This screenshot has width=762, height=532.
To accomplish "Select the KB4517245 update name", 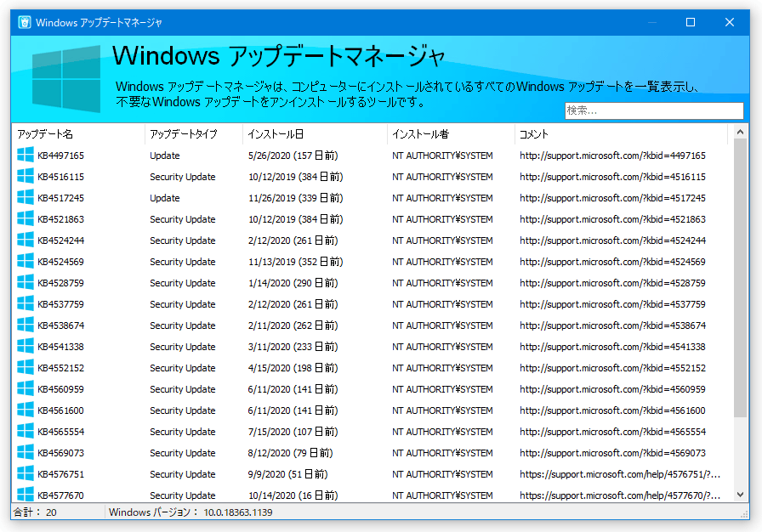I will (60, 198).
